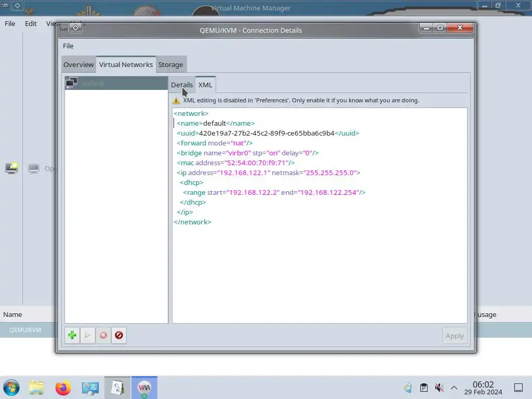This screenshot has height=399, width=532.
Task: Click the show desktop icon at tray end
Action: (518, 388)
